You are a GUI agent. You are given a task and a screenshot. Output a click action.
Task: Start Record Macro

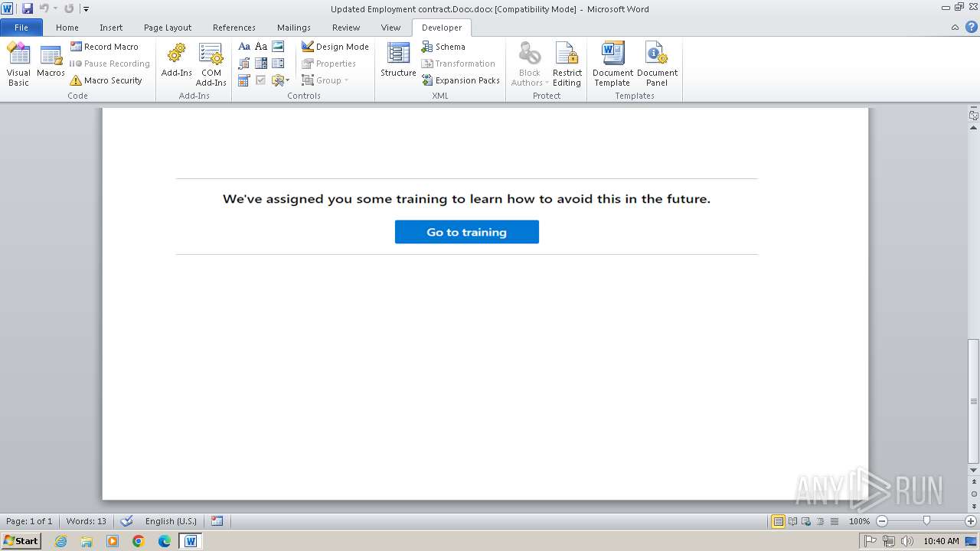105,47
